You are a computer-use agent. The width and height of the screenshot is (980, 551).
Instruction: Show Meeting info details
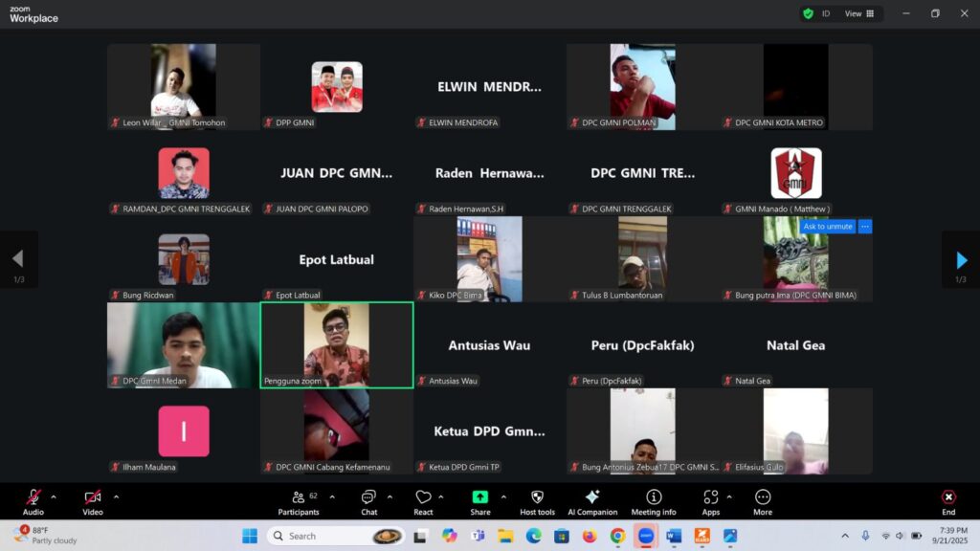pos(654,501)
